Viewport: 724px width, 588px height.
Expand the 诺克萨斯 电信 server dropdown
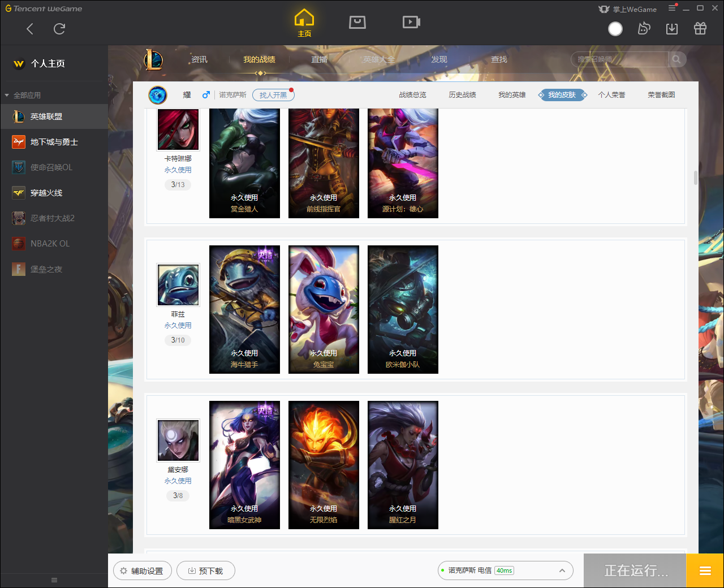tap(505, 570)
